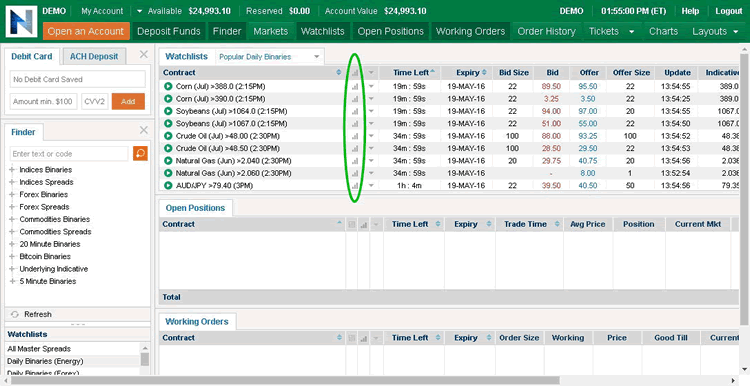
Task: Open chart icon for Natural Gas >2.040 row
Action: pos(354,161)
